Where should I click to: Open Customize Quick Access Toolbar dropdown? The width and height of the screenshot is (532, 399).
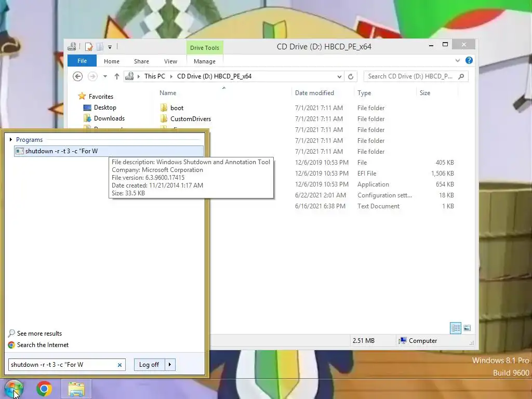(x=110, y=47)
